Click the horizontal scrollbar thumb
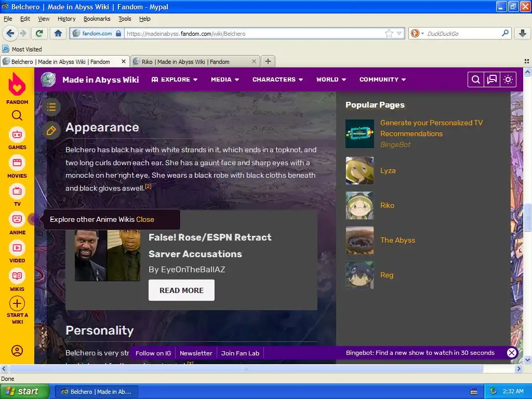This screenshot has width=532, height=399. point(246,368)
